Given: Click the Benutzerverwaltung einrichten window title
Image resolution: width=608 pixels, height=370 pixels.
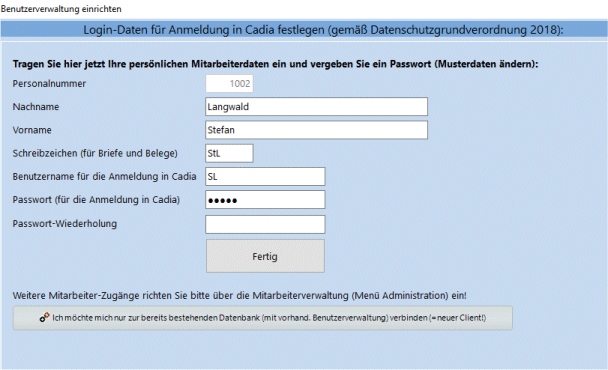Looking at the screenshot, I should coord(61,9).
